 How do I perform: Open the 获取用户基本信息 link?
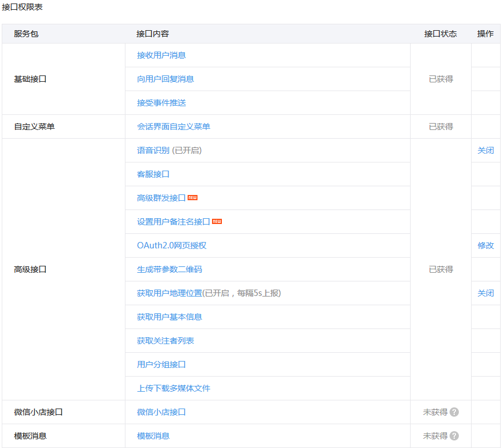tap(170, 317)
